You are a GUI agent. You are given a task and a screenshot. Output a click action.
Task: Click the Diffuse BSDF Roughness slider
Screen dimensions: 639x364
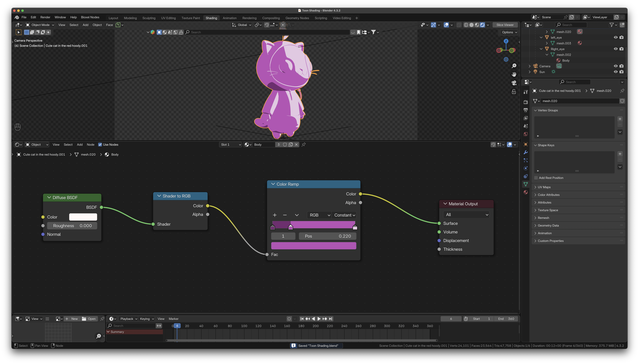click(x=72, y=226)
